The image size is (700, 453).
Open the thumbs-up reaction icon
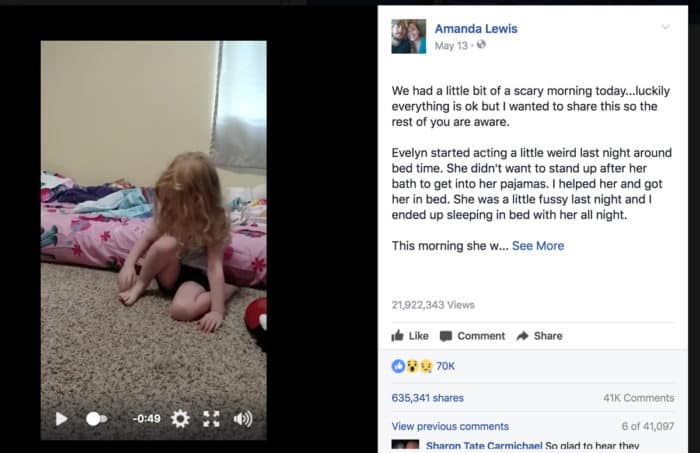pyautogui.click(x=398, y=366)
